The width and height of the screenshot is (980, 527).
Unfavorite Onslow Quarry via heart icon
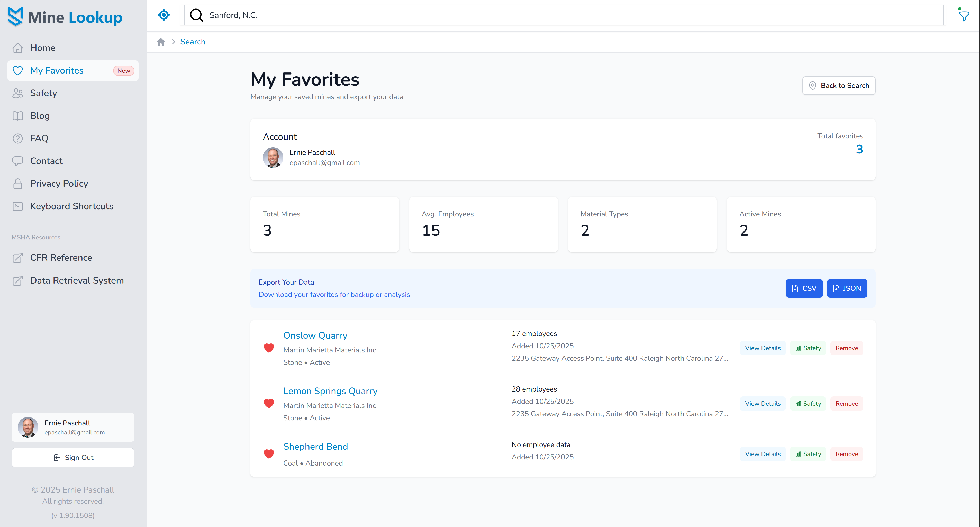point(269,348)
